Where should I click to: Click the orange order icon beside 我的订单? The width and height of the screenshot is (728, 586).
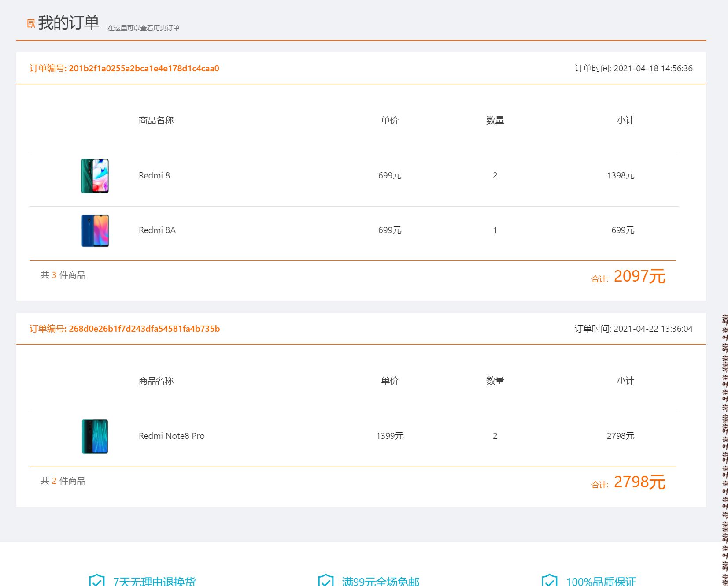tap(31, 23)
